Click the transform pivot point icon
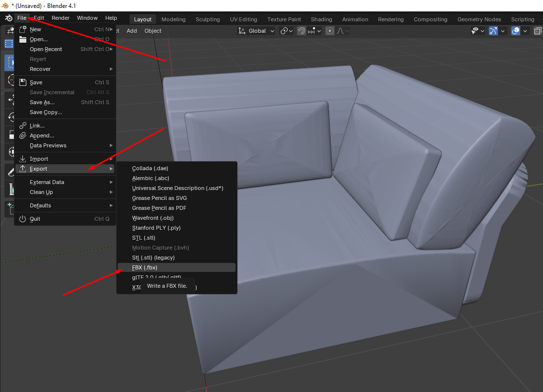 284,31
